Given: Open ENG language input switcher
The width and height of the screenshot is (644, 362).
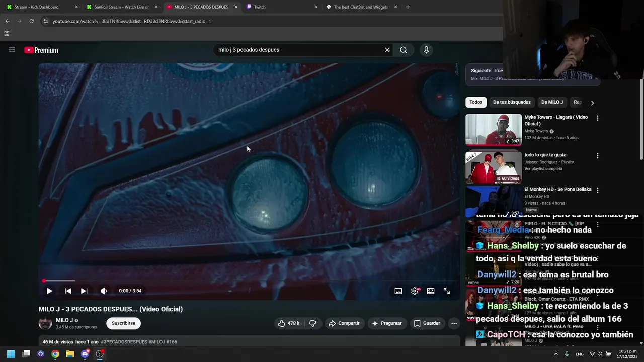Looking at the screenshot, I should [580, 354].
